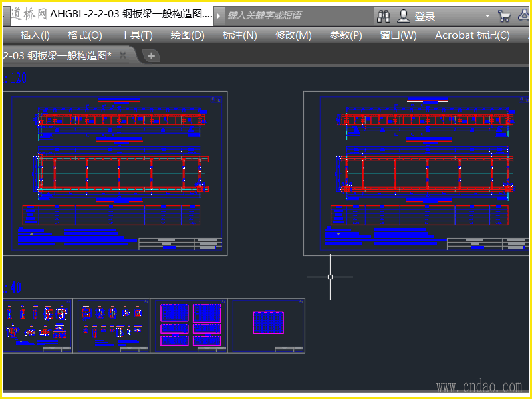Open the shopping cart Exchange Apps icon
This screenshot has width=532, height=399.
pos(504,16)
